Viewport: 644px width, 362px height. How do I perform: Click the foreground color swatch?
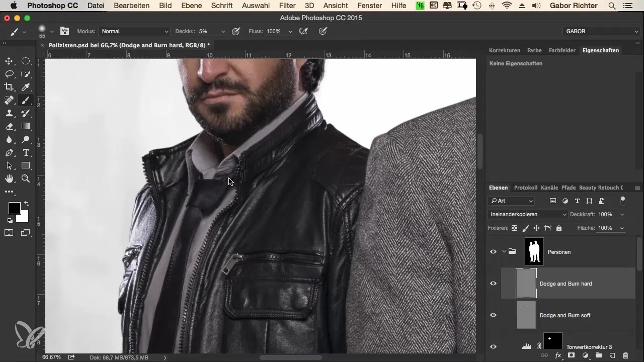14,208
